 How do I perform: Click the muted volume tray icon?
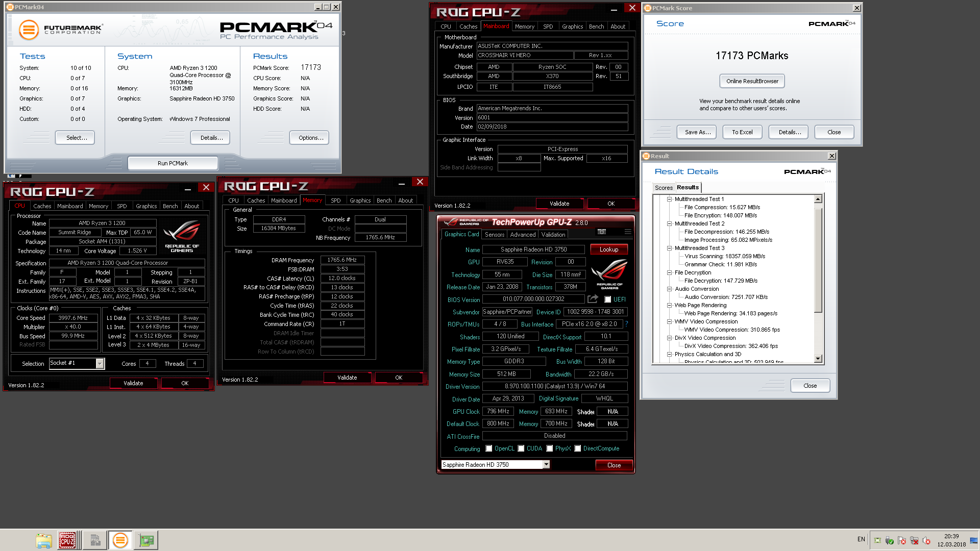pos(926,540)
